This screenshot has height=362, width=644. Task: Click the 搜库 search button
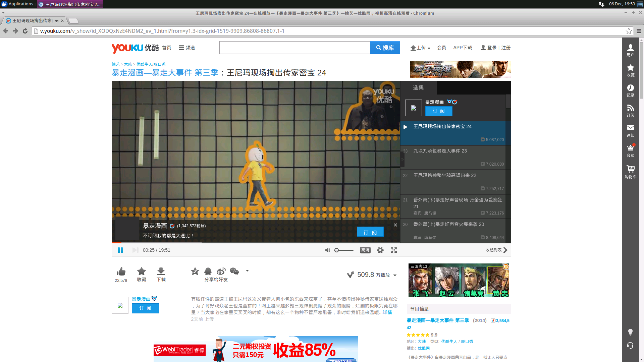(385, 48)
